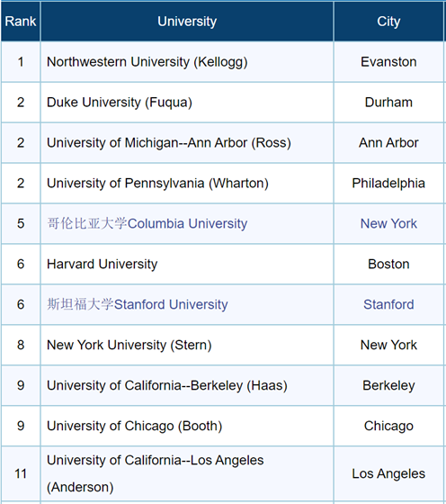Click the Evanston city cell

[x=388, y=62]
